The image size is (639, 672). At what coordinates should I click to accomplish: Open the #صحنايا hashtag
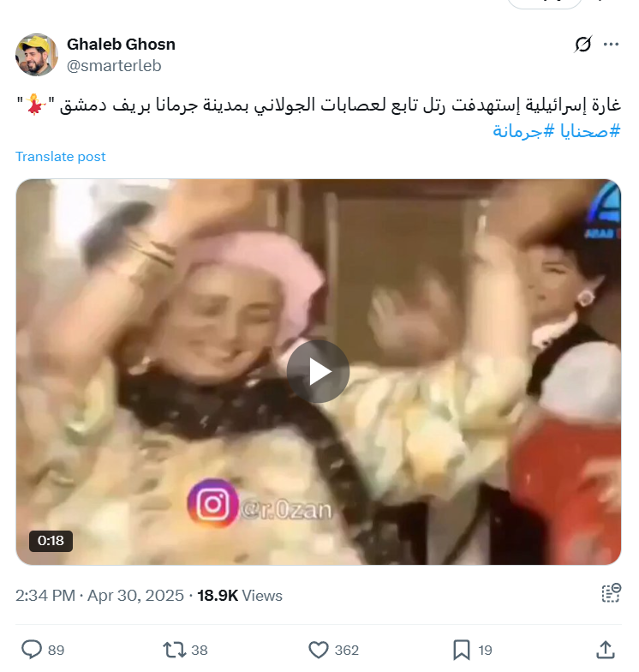coord(590,130)
